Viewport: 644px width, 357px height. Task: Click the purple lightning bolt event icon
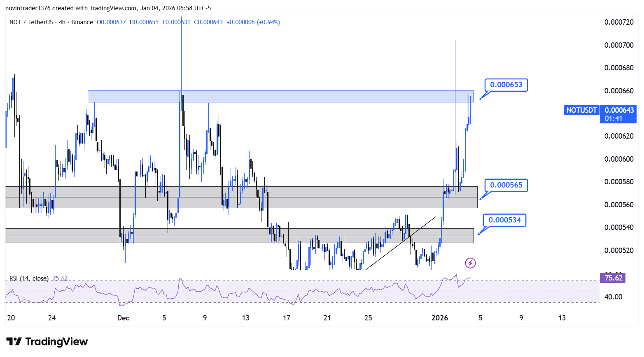470,263
